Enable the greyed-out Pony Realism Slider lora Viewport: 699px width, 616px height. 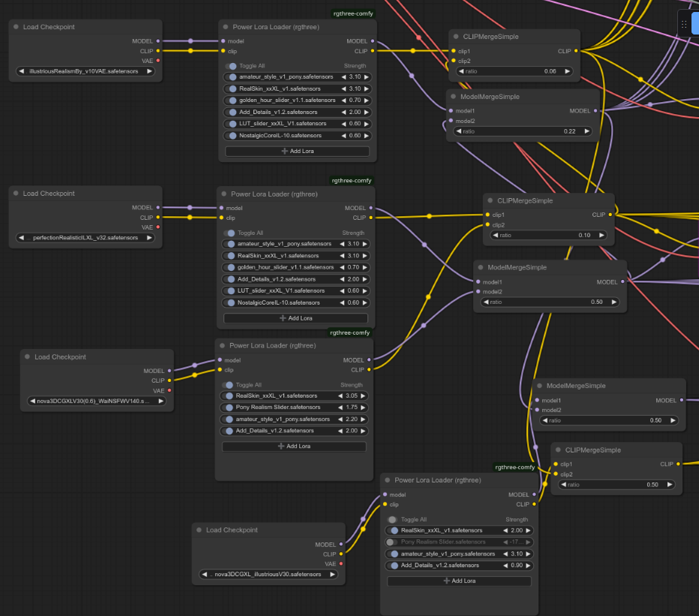coord(391,542)
